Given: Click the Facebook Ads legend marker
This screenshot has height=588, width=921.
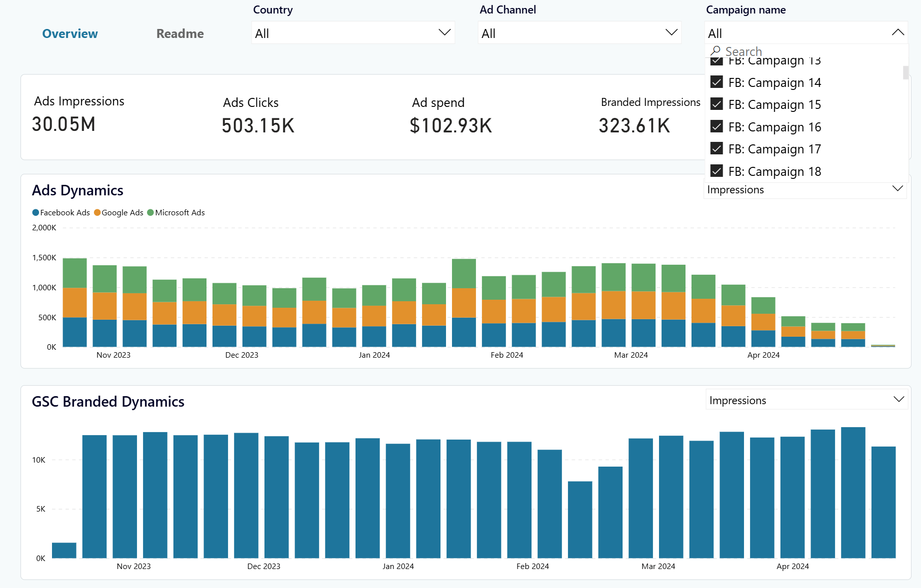Looking at the screenshot, I should click(x=35, y=212).
